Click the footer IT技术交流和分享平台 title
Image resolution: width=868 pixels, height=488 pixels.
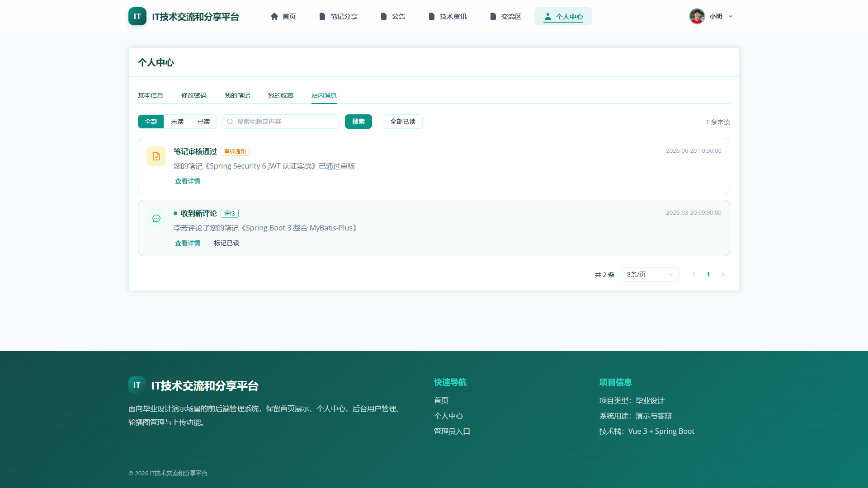pos(205,386)
